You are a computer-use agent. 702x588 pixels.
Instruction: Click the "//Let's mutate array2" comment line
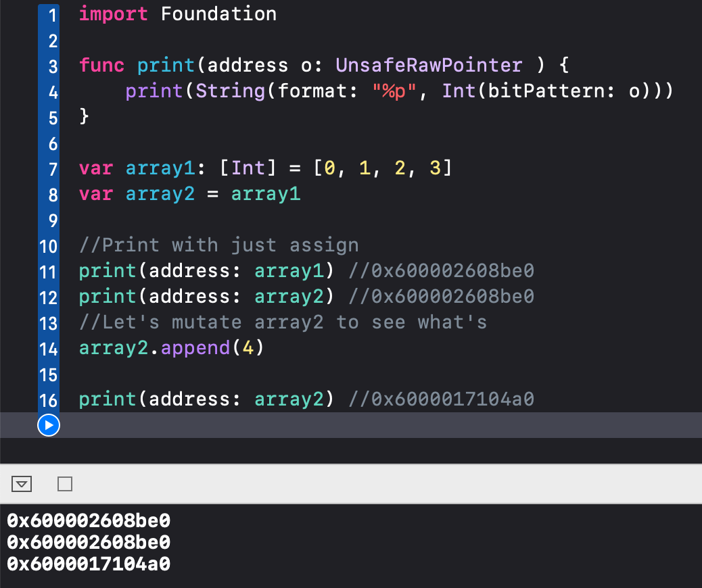(283, 322)
